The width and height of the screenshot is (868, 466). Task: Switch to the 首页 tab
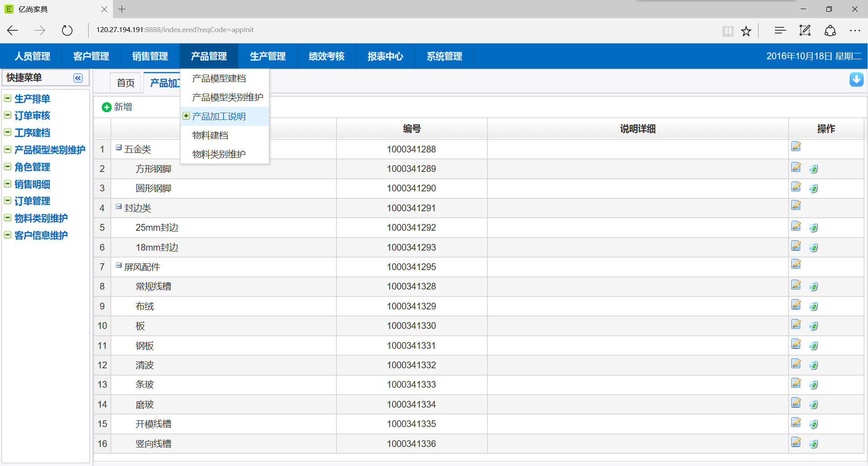(126, 83)
